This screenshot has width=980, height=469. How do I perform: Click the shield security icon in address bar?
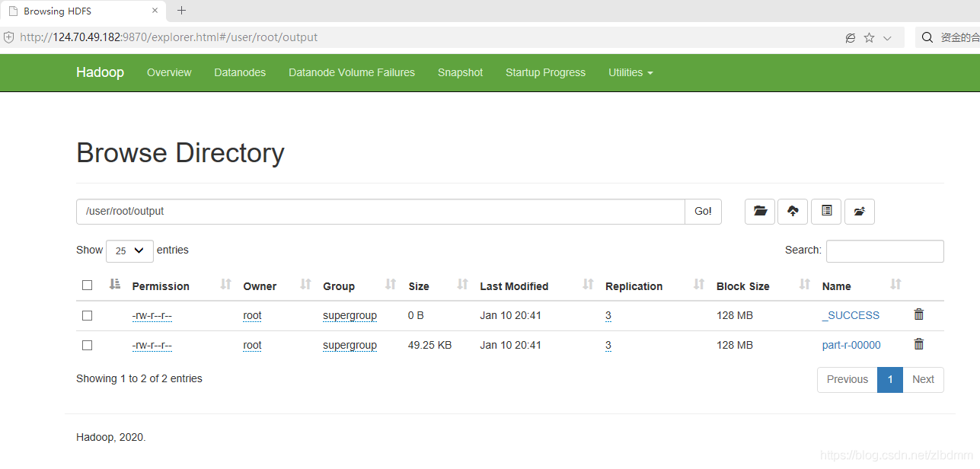(x=8, y=37)
